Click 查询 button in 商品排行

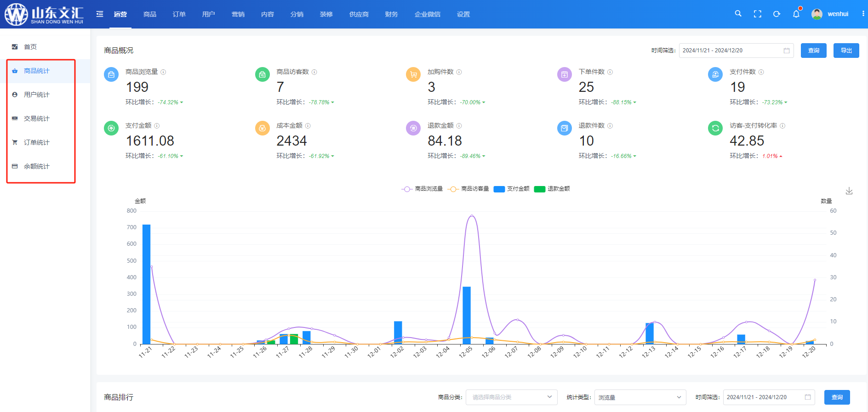837,397
